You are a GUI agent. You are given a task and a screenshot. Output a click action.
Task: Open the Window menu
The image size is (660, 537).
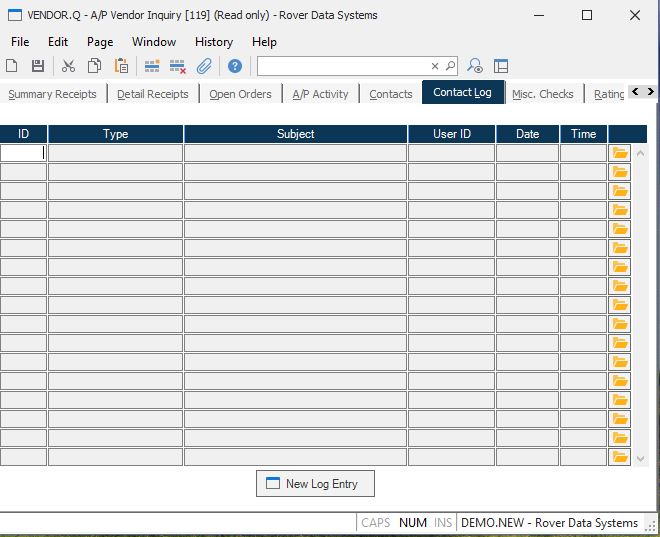154,42
